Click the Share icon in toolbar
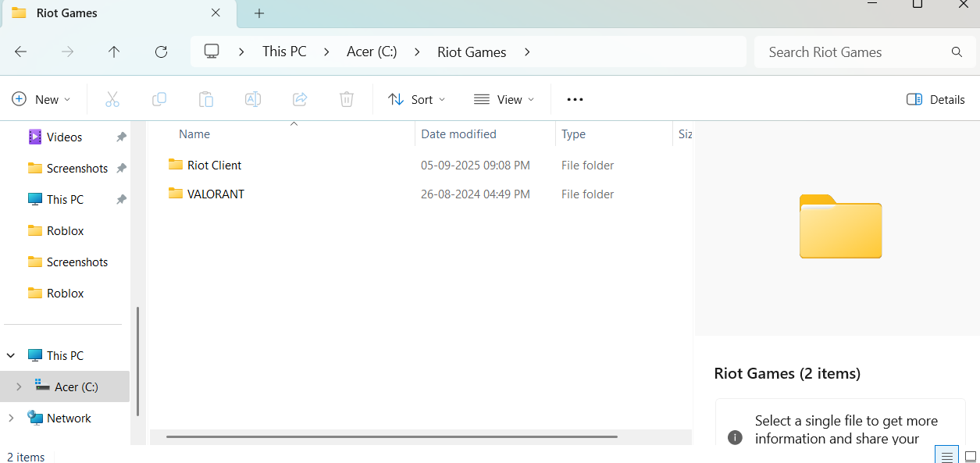The width and height of the screenshot is (980, 463). 300,99
